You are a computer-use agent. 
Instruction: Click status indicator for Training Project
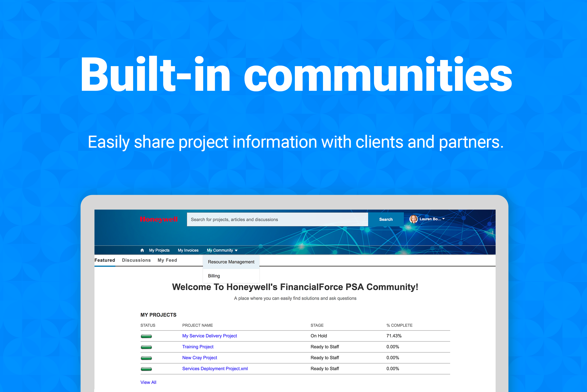coord(146,347)
